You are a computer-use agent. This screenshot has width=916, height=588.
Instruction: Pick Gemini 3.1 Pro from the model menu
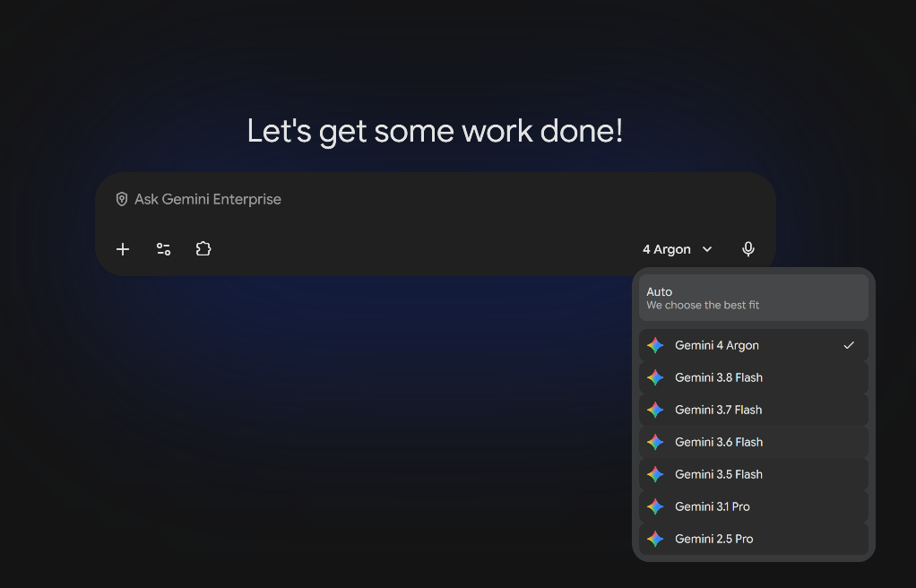(x=754, y=506)
